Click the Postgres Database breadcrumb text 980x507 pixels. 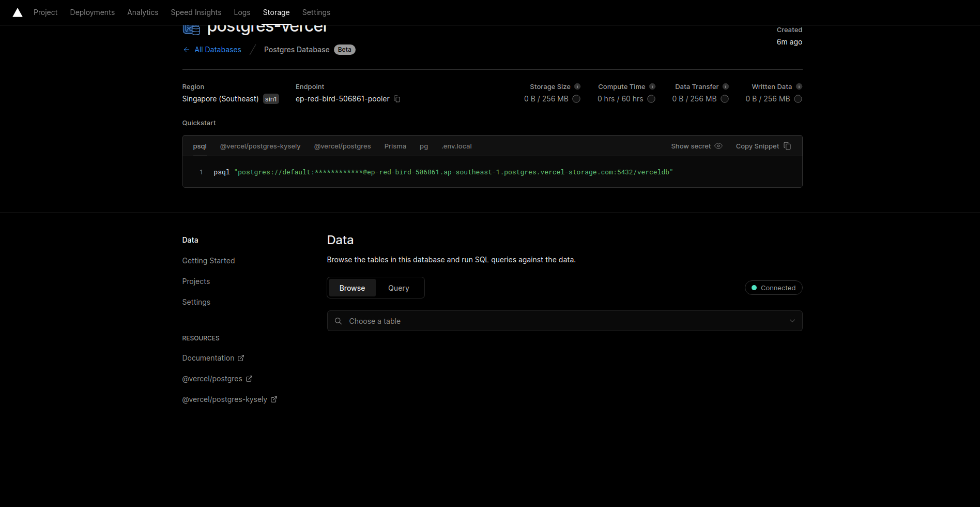(297, 50)
